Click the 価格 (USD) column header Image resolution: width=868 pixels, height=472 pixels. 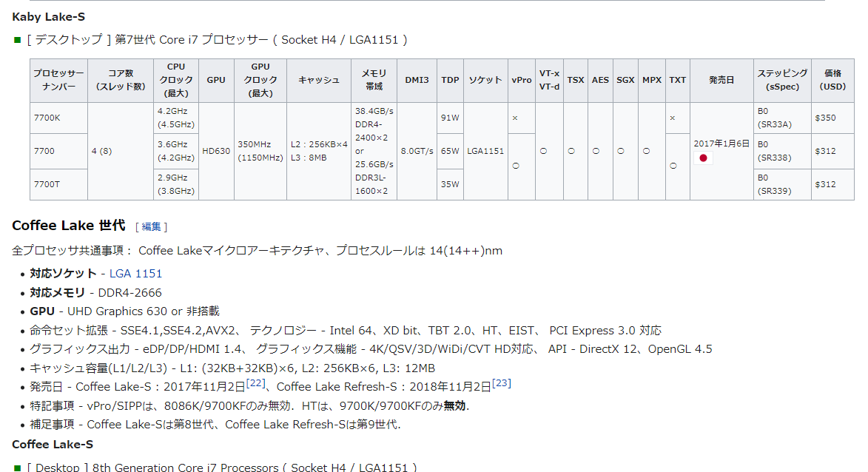(x=832, y=80)
